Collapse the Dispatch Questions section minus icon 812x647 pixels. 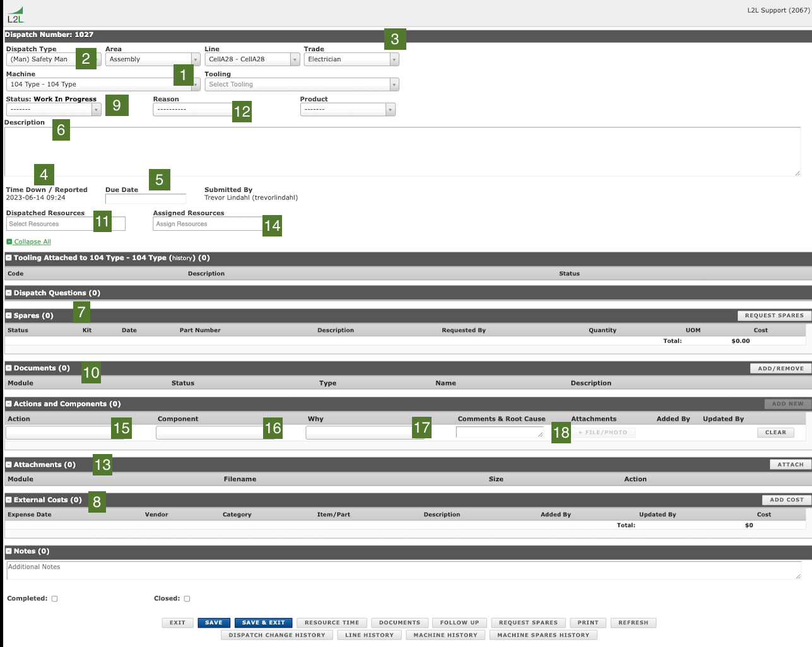click(x=8, y=293)
